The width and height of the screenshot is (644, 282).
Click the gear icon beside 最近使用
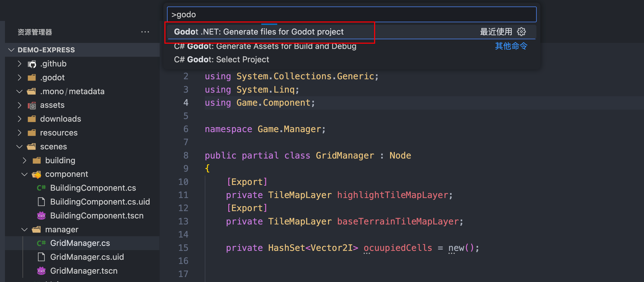pyautogui.click(x=521, y=32)
